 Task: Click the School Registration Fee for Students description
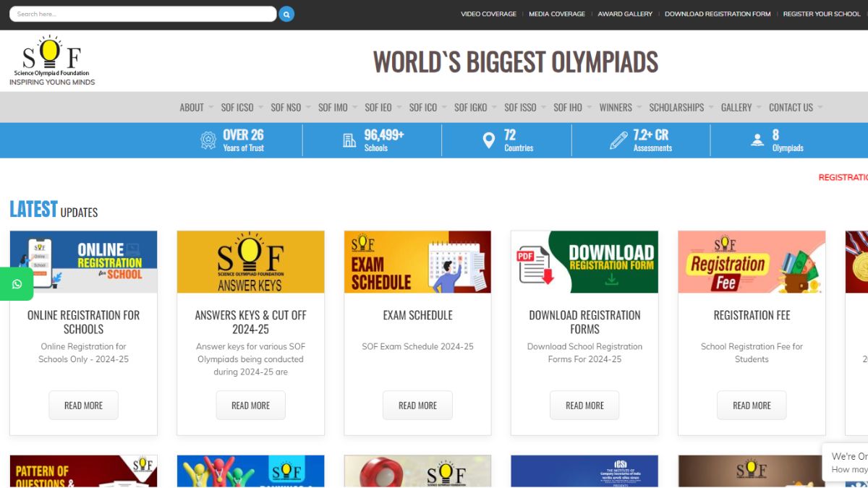752,353
